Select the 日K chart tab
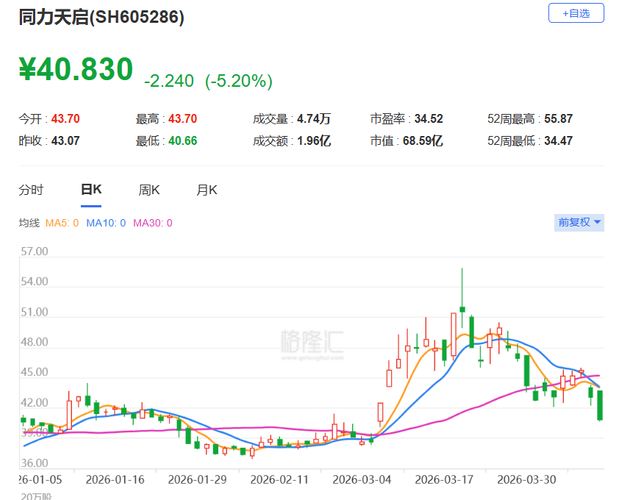The image size is (630, 500). [91, 189]
